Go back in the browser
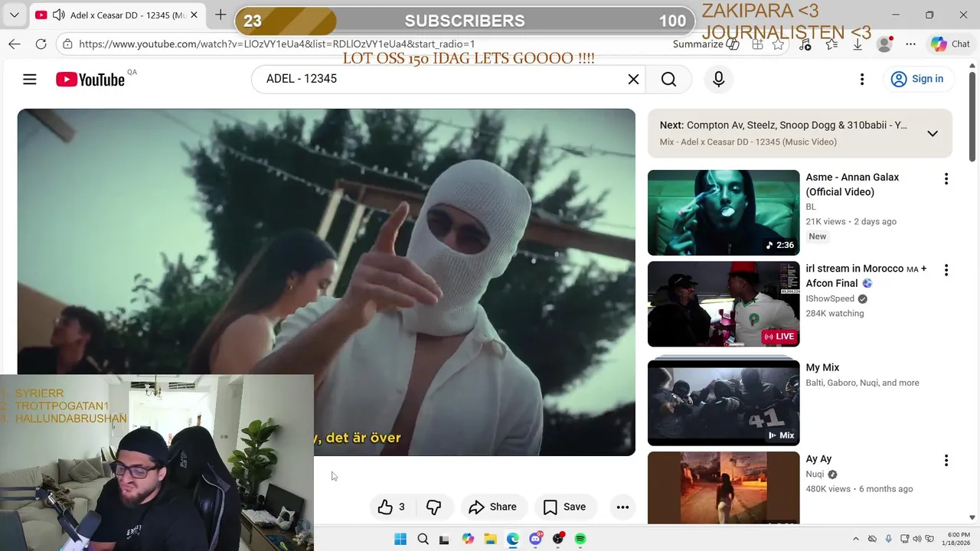The height and width of the screenshot is (551, 980). pos(15,44)
